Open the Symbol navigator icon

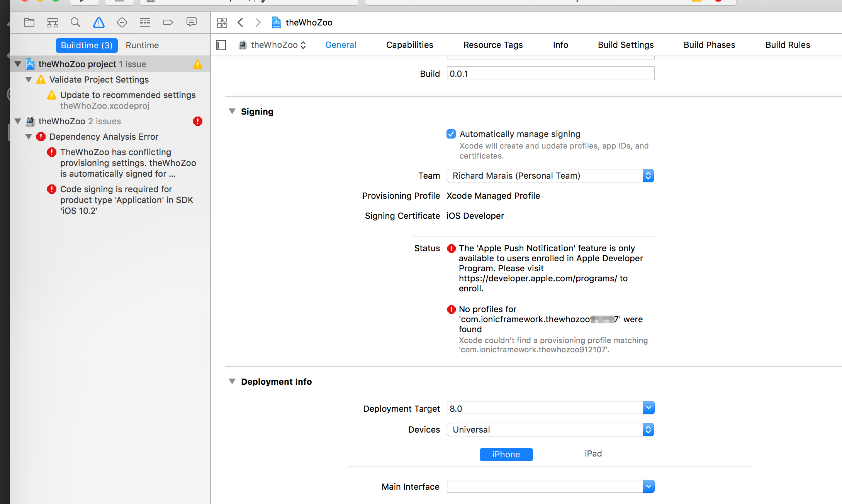click(53, 22)
